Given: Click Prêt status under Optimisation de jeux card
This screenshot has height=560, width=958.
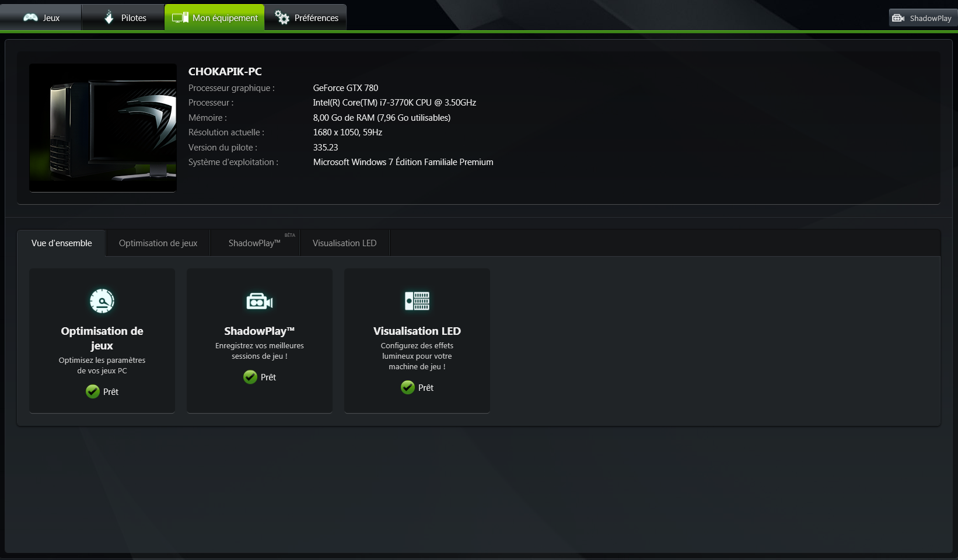Looking at the screenshot, I should tap(111, 392).
